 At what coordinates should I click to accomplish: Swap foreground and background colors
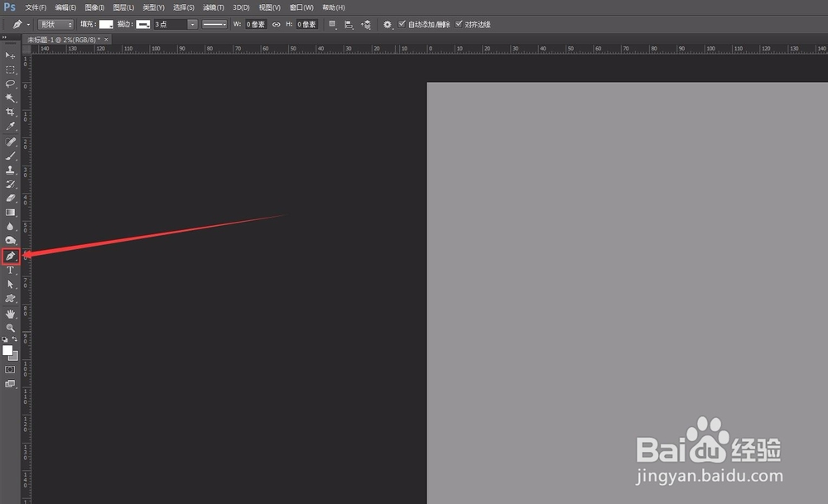(15, 339)
